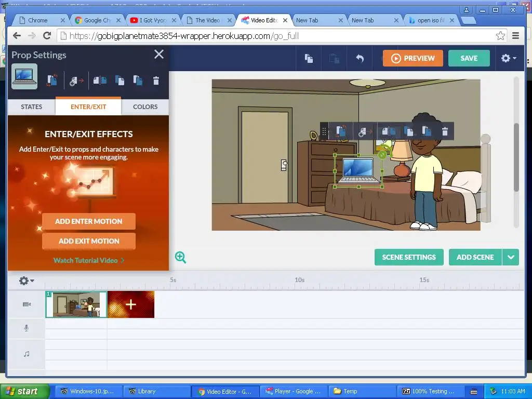The height and width of the screenshot is (399, 532).
Task: Switch to the "I Got Vyon" YouTube tab
Action: (x=153, y=20)
